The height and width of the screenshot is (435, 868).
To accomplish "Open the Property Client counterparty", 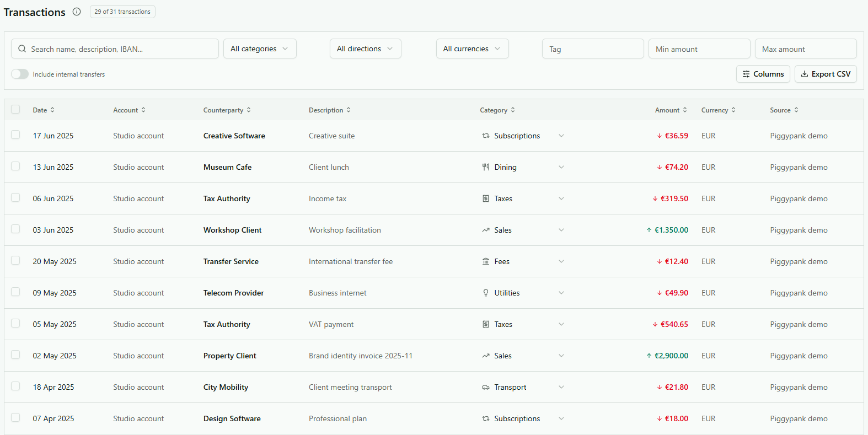I will (x=229, y=356).
